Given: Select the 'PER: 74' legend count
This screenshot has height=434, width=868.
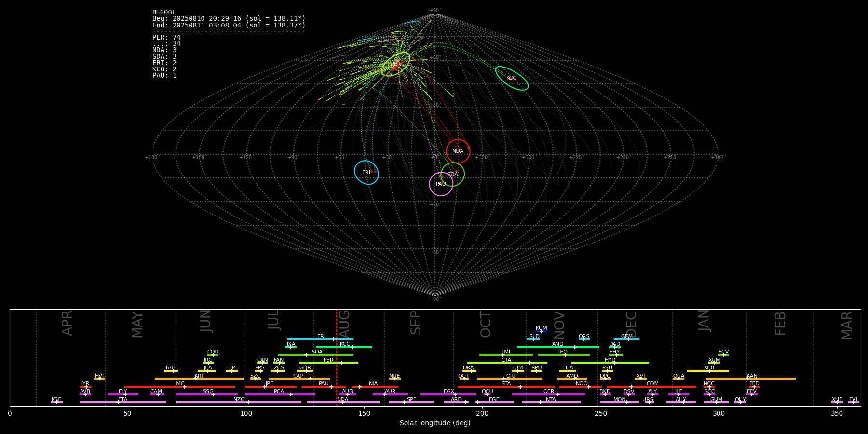Looking at the screenshot, I should tap(166, 38).
